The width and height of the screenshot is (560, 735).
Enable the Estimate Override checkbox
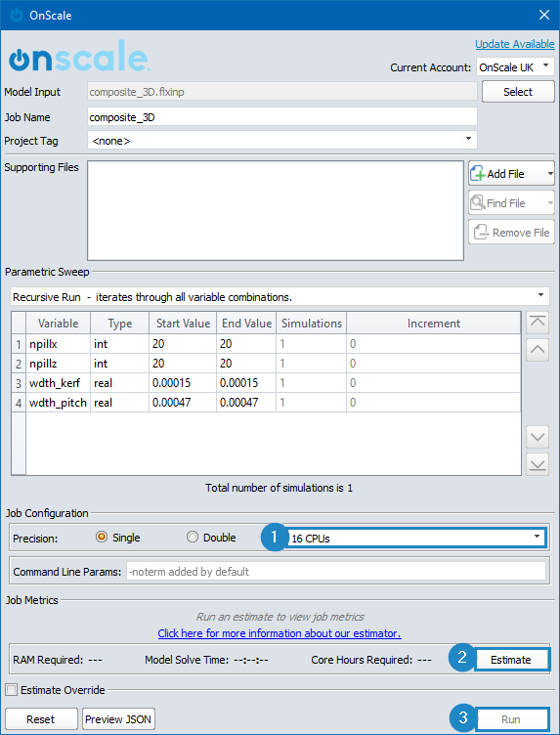[x=12, y=690]
